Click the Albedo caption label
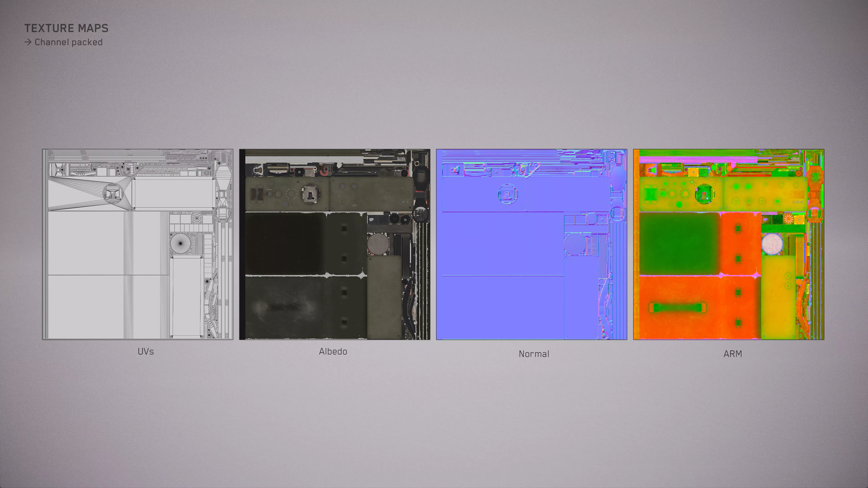Viewport: 868px width, 488px height. (333, 351)
